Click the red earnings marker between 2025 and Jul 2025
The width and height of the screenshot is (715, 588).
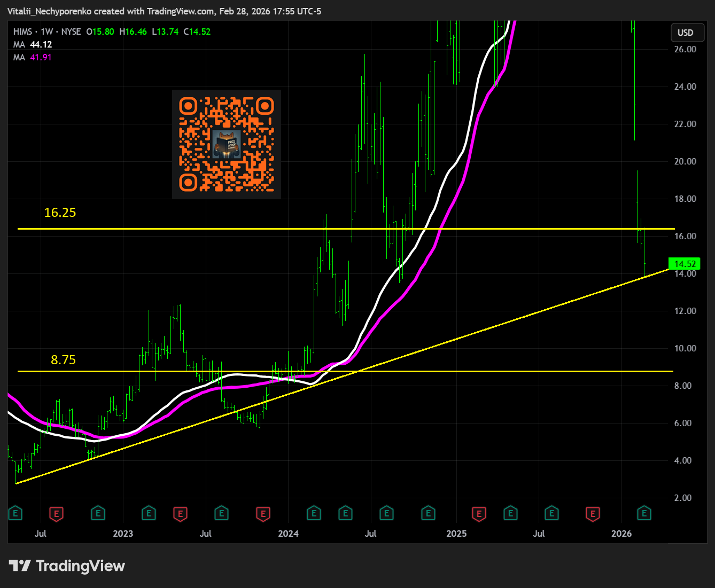pyautogui.click(x=479, y=514)
